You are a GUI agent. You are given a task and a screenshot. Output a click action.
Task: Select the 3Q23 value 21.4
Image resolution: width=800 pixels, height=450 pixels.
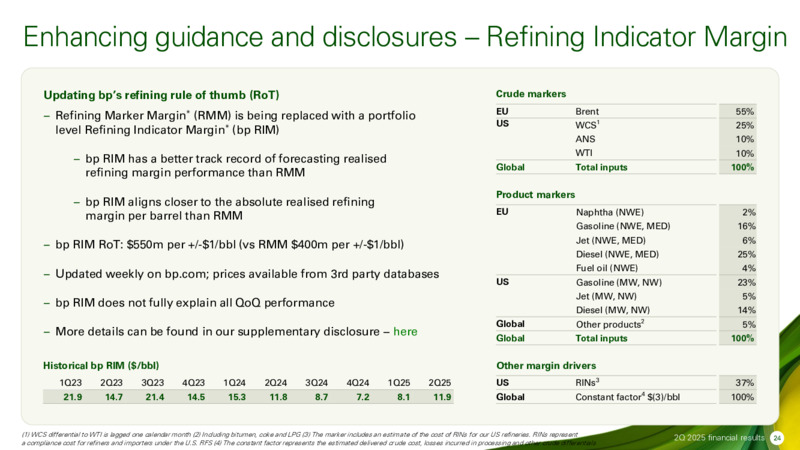[x=155, y=397]
